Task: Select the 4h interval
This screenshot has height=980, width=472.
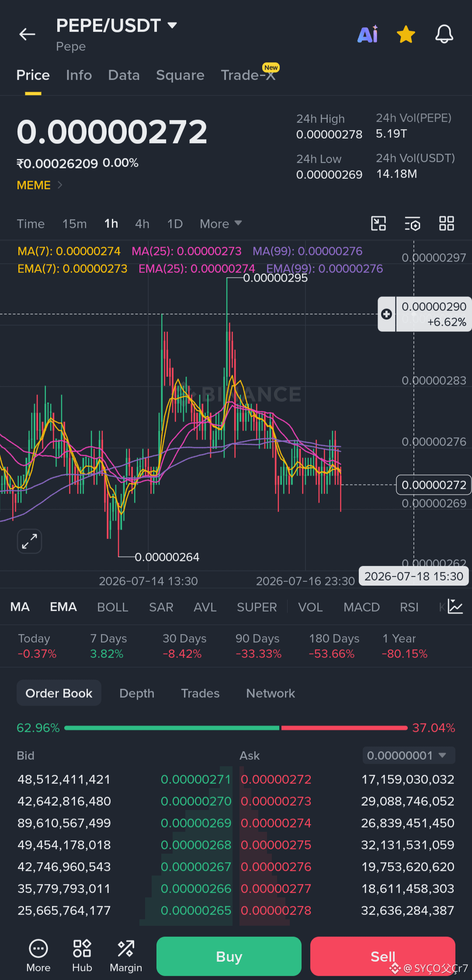Action: click(x=142, y=224)
